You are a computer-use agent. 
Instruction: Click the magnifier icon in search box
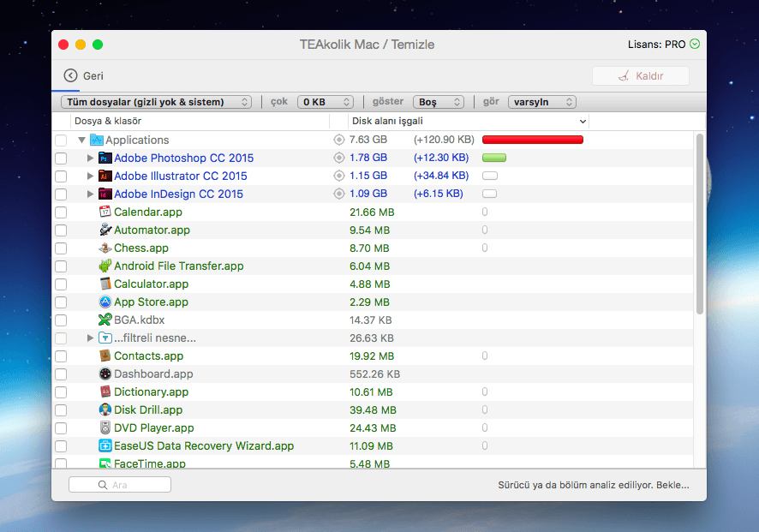[103, 485]
